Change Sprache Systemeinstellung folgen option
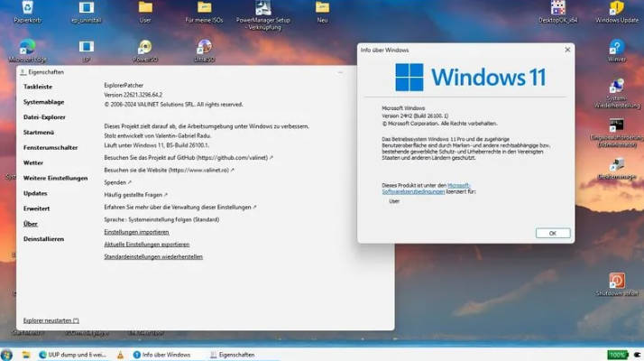The width and height of the screenshot is (644, 361). coord(161,219)
